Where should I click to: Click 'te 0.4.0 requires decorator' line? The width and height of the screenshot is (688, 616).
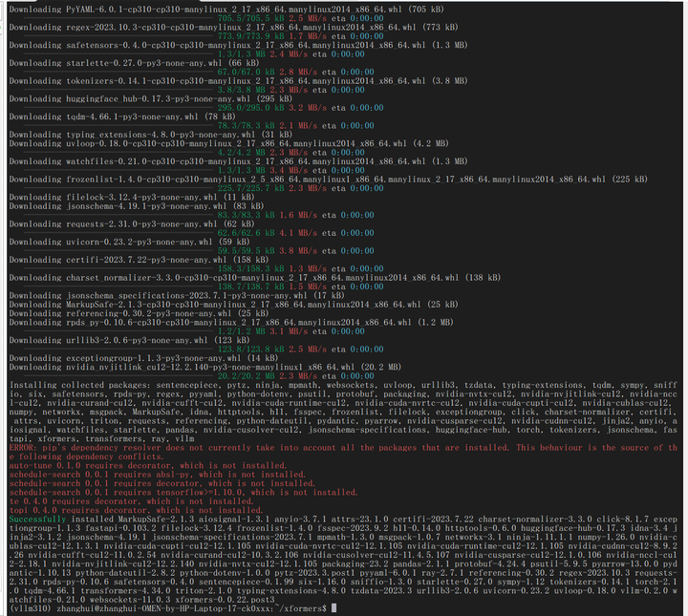[132, 501]
